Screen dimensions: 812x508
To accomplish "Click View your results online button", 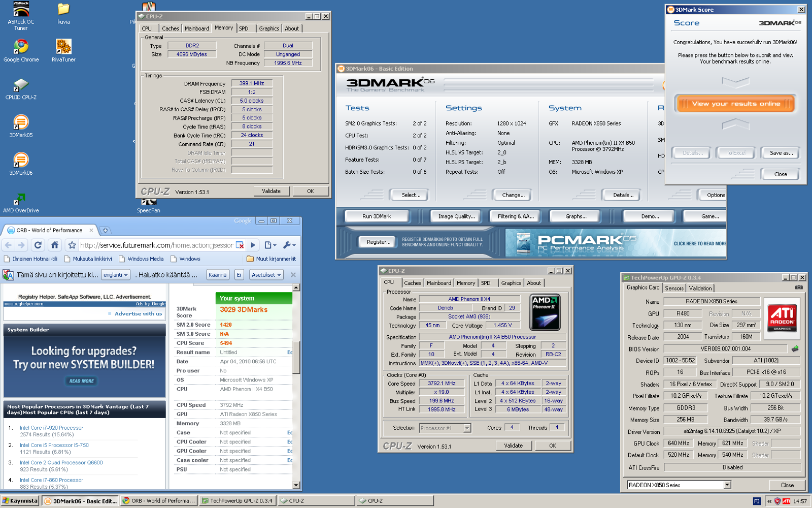I will (736, 104).
